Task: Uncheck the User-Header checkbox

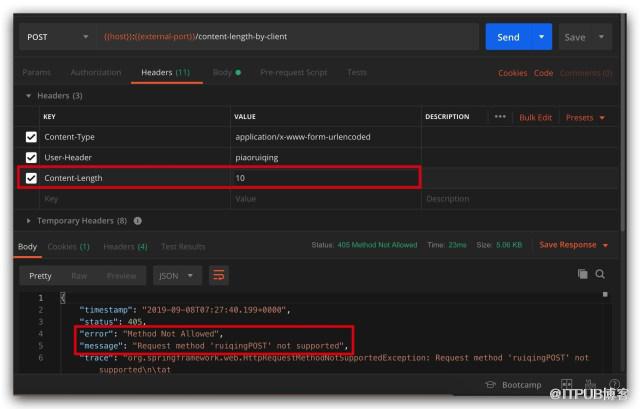Action: click(31, 158)
